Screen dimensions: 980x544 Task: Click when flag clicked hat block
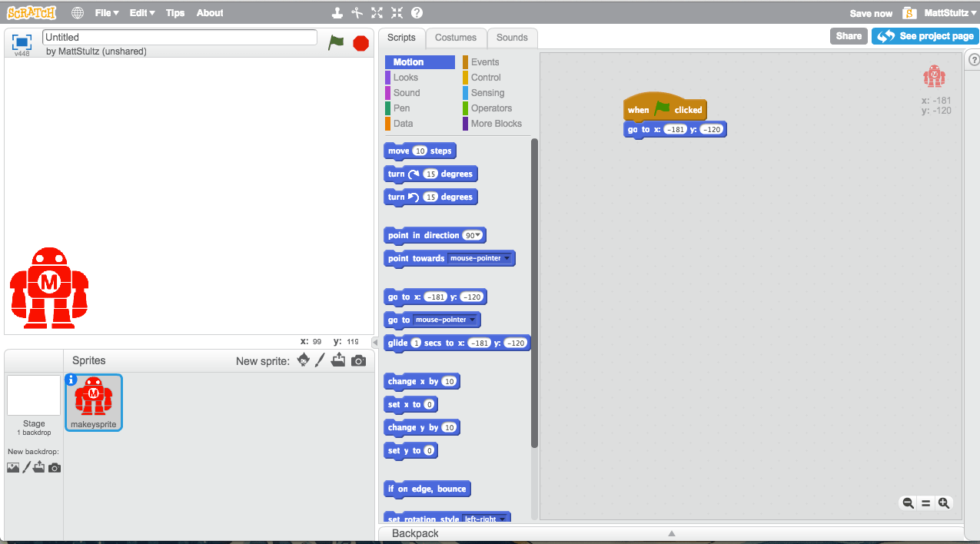[665, 108]
